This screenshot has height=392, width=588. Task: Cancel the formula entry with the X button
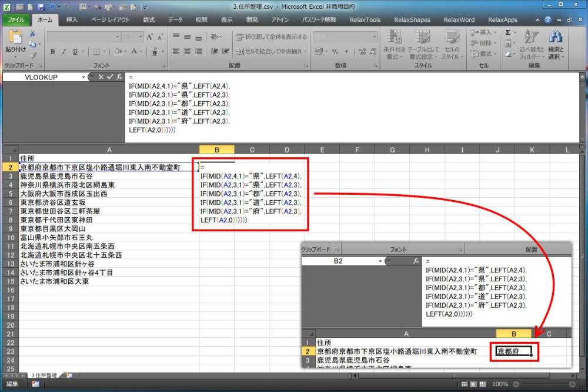[x=101, y=77]
